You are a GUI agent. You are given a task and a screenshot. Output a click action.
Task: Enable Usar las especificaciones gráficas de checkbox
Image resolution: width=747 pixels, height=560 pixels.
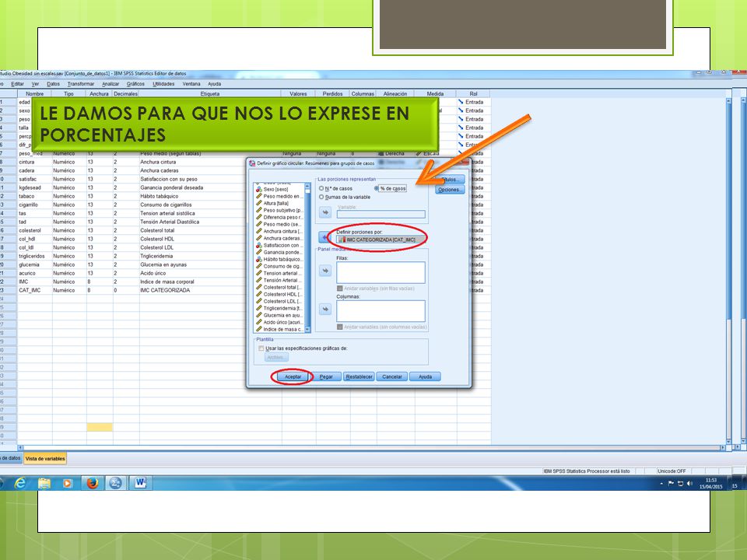261,348
